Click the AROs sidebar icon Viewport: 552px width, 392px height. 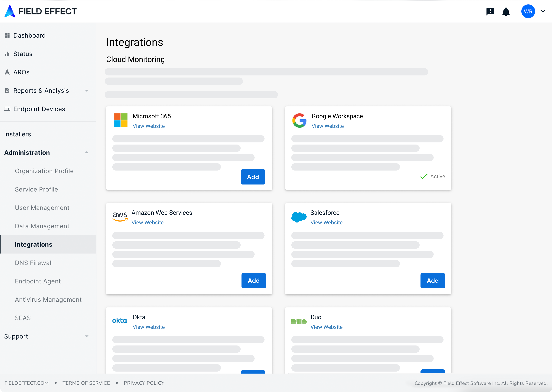[x=7, y=72]
